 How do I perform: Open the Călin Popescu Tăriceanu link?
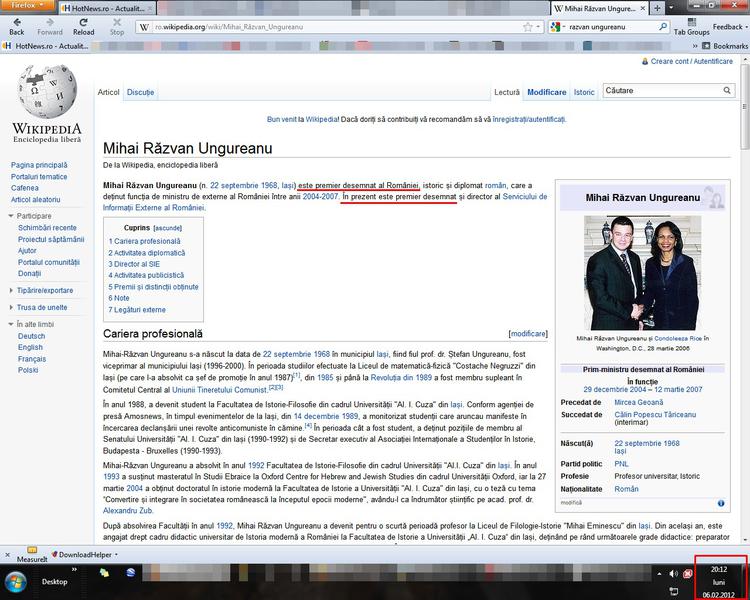[x=655, y=414]
